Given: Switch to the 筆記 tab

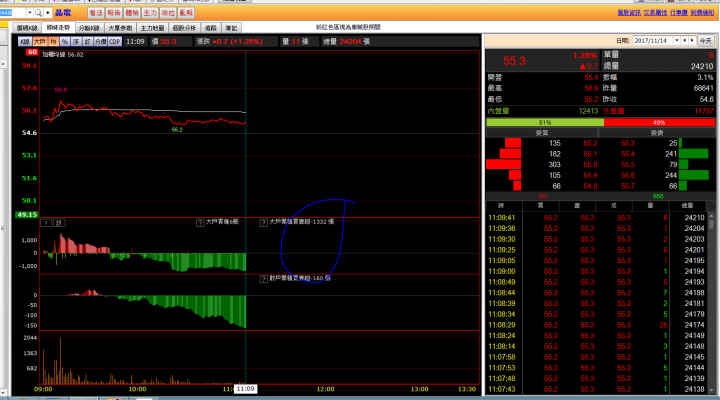Looking at the screenshot, I should pyautogui.click(x=231, y=28).
